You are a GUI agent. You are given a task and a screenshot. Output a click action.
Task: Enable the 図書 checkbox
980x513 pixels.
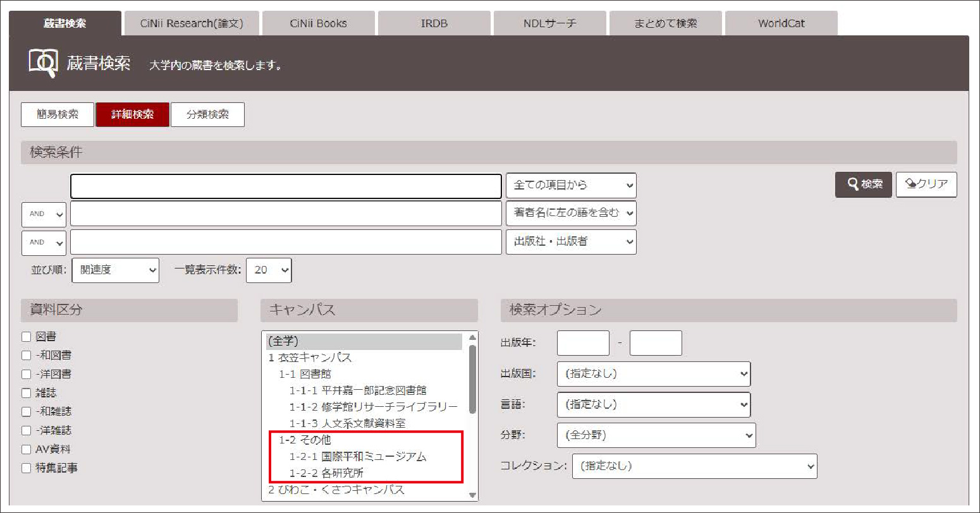tap(26, 337)
